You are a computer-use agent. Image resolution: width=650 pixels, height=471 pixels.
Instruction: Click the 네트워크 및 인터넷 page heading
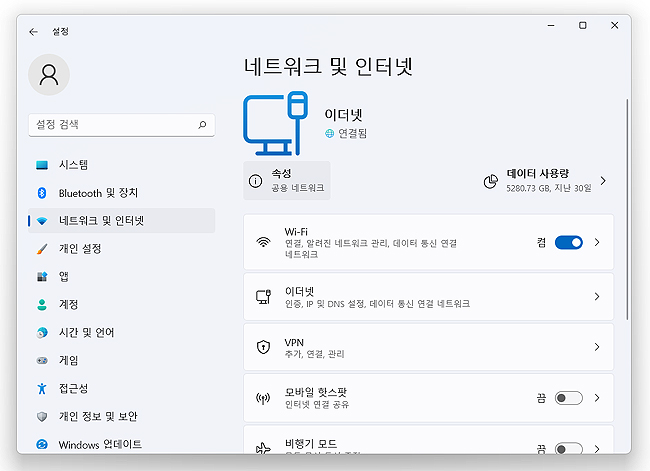328,66
